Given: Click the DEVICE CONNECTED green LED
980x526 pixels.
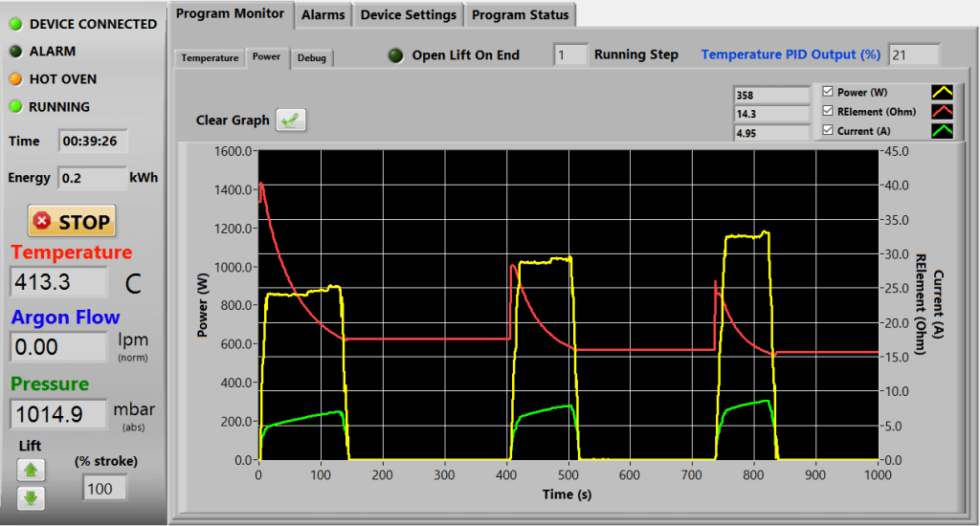Looking at the screenshot, I should 16,24.
